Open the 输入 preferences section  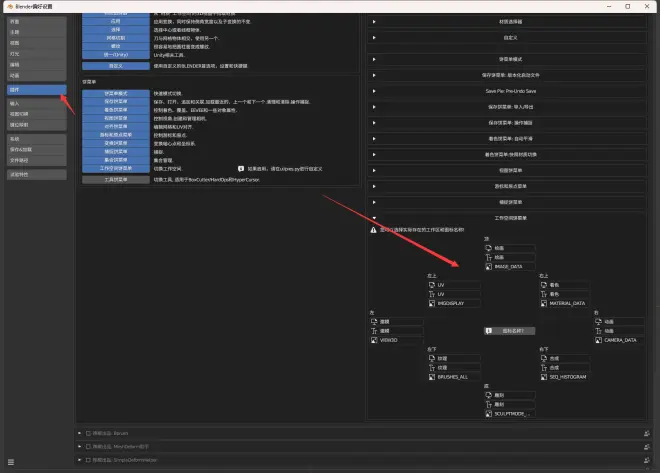37,104
